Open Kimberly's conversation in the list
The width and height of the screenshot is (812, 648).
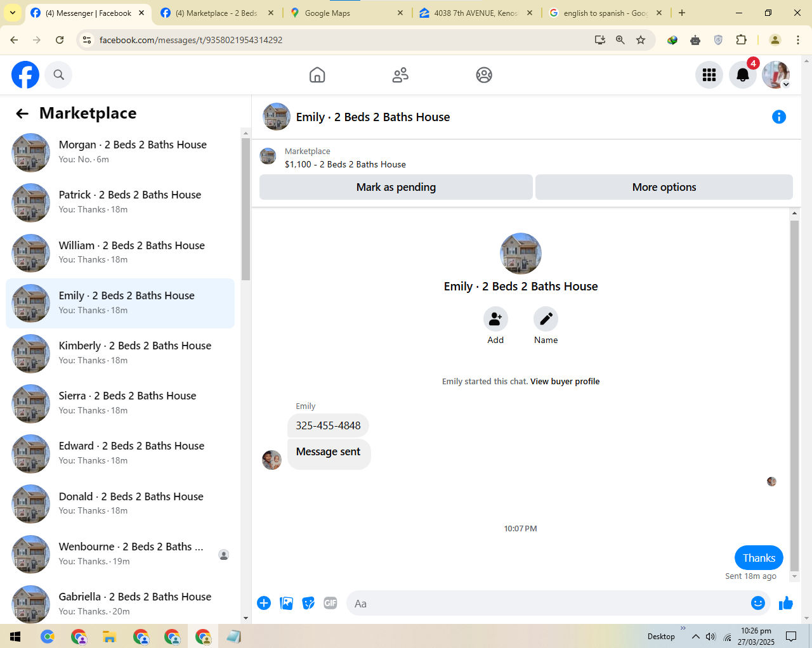click(x=121, y=353)
